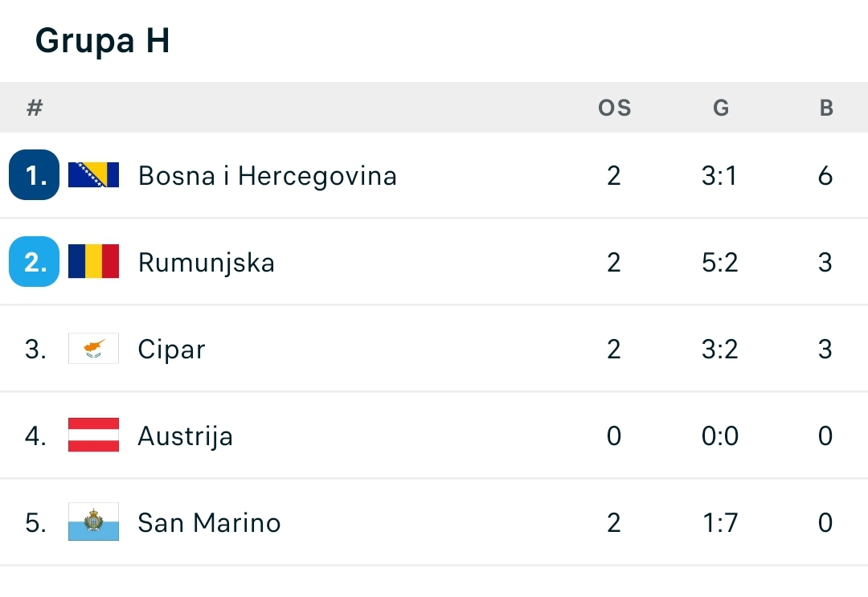This screenshot has width=868, height=597.
Task: Click the dark blue 1. position badge
Action: coord(35,175)
